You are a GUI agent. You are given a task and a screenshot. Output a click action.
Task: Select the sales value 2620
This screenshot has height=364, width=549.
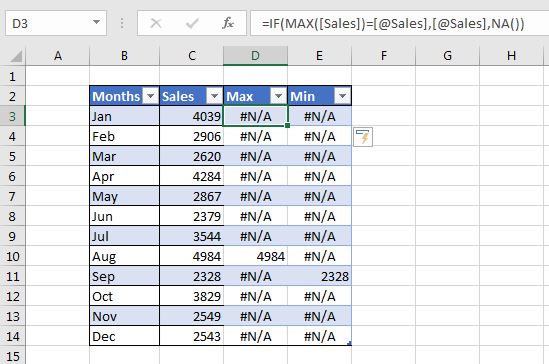(192, 156)
